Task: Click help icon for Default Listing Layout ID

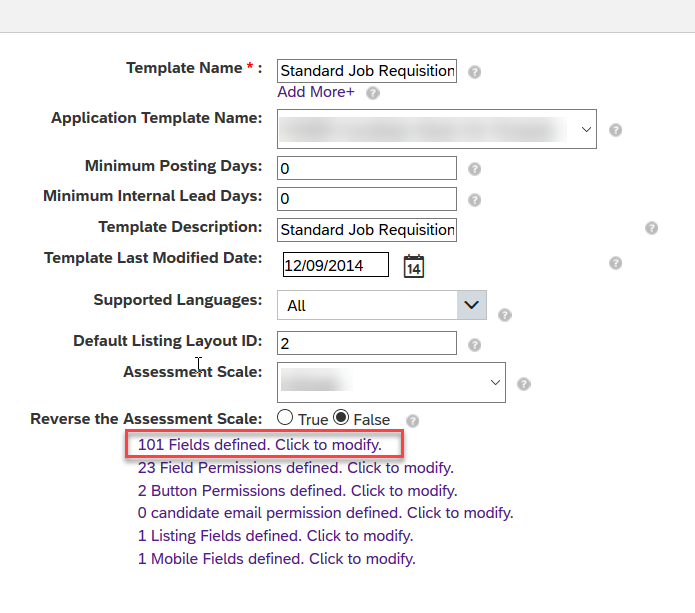Action: click(474, 345)
